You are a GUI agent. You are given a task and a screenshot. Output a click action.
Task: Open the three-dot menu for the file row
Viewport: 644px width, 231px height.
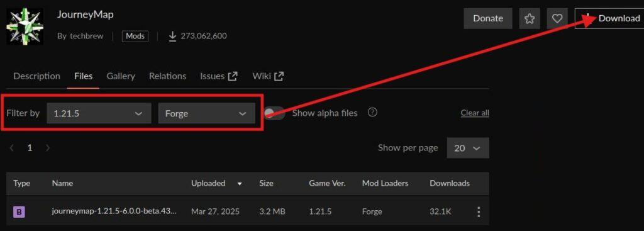[479, 211]
